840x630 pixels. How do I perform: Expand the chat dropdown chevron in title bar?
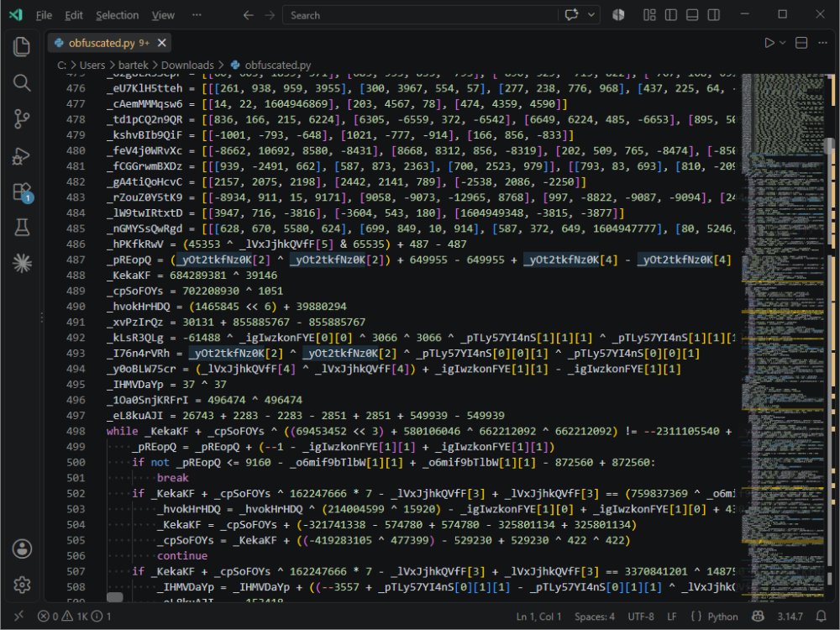[x=591, y=15]
